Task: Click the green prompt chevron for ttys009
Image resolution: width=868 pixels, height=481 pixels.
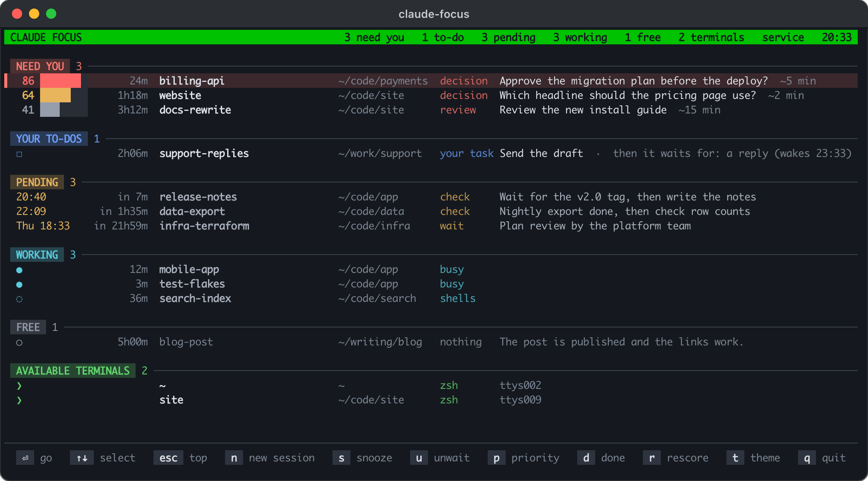Action: coord(19,400)
